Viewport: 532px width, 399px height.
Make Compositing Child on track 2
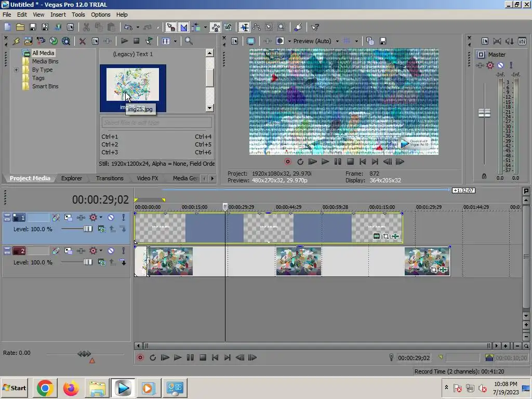click(123, 262)
